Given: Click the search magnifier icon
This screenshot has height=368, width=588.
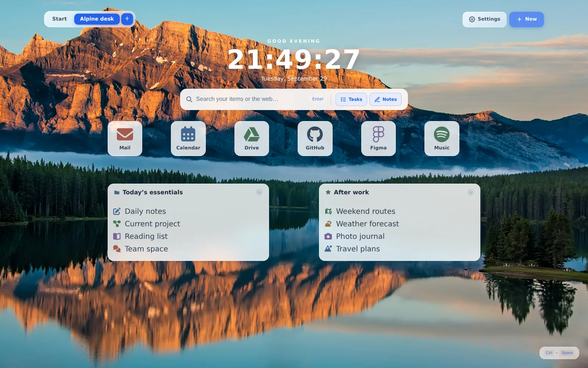Looking at the screenshot, I should point(189,99).
